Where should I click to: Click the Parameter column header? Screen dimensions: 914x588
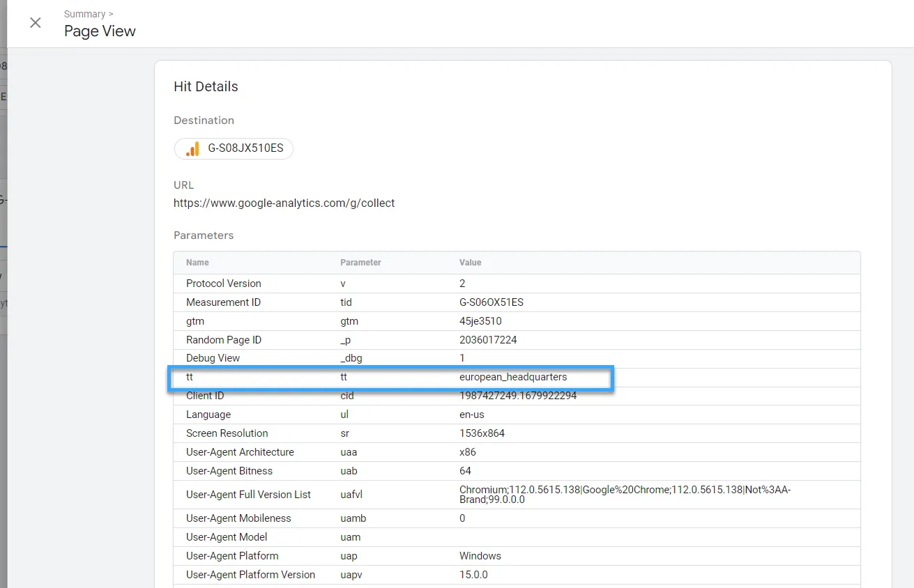pos(360,263)
